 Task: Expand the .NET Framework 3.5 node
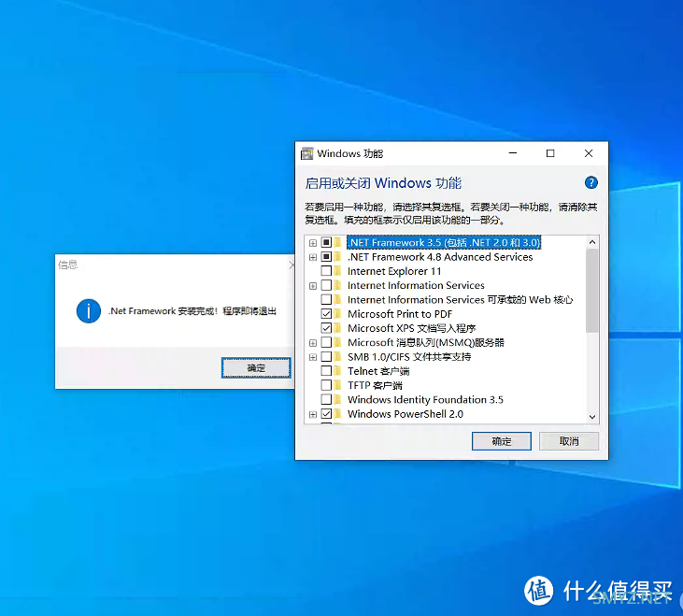coord(313,243)
